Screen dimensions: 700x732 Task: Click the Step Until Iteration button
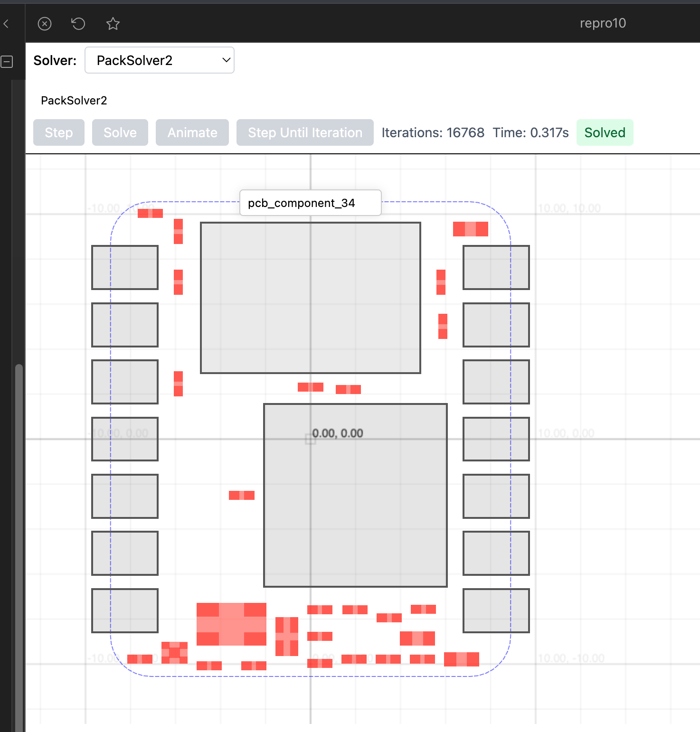coord(305,132)
